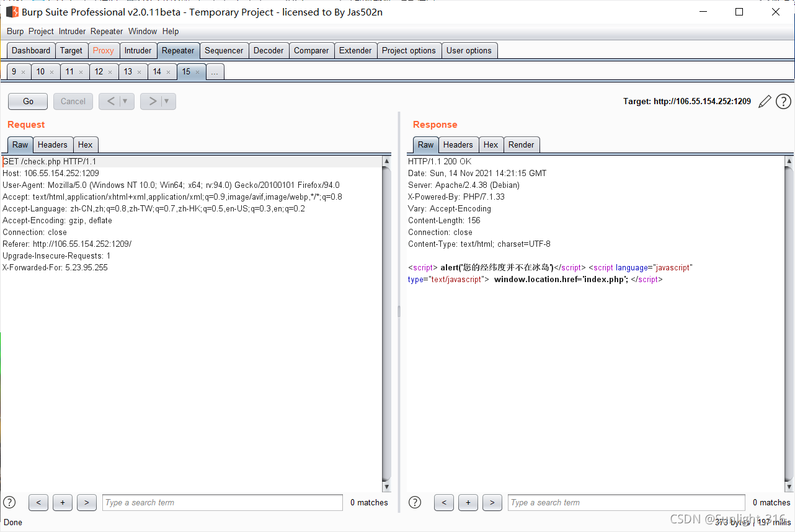Viewport: 795px width, 532px height.
Task: Click Content-Length: 156 response line
Action: 444,220
